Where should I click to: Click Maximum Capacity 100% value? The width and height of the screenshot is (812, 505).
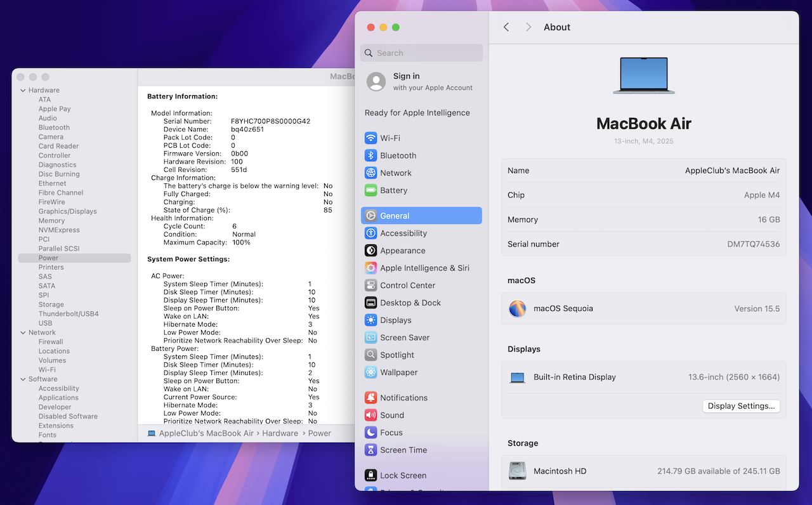(x=241, y=242)
